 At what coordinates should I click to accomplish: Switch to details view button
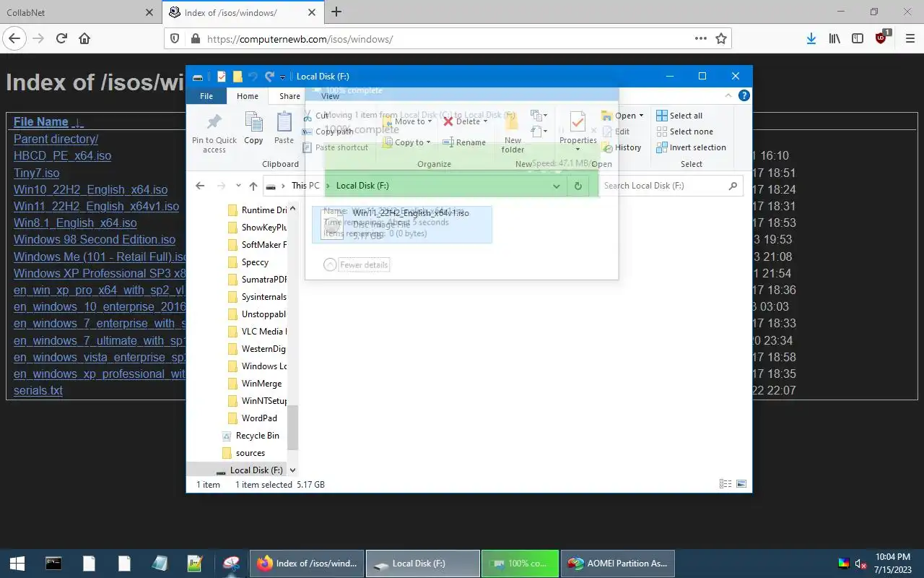click(x=725, y=484)
